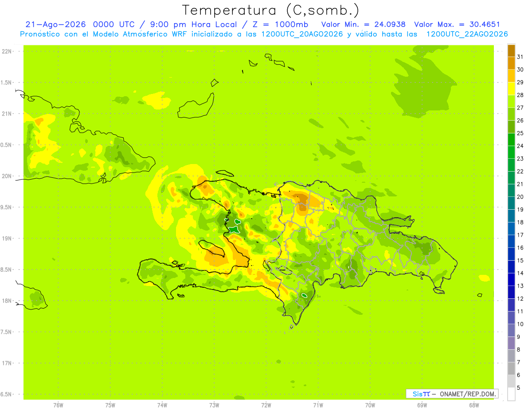Click the '20N' latitude axis label
The height and width of the screenshot is (411, 532).
click(x=7, y=176)
